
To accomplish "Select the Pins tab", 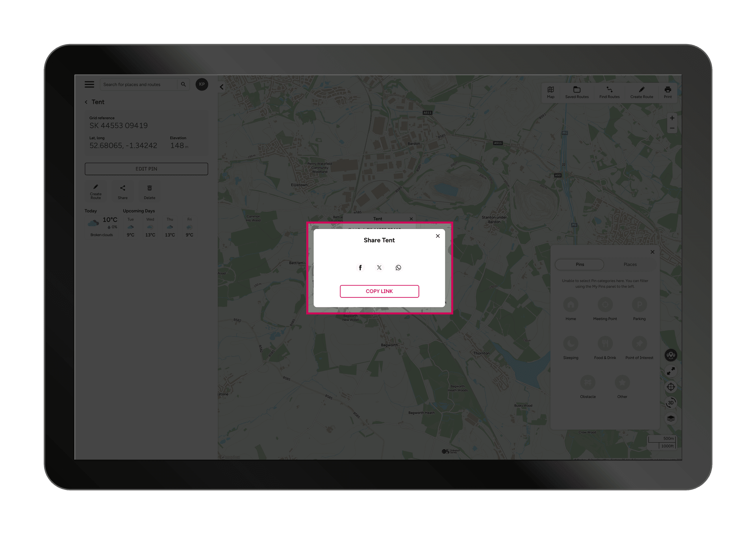I will [579, 264].
